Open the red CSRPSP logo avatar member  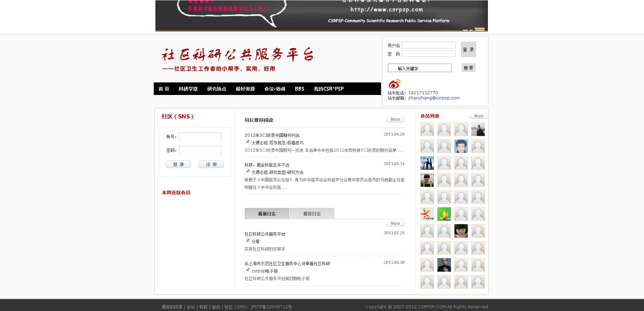[x=427, y=214]
